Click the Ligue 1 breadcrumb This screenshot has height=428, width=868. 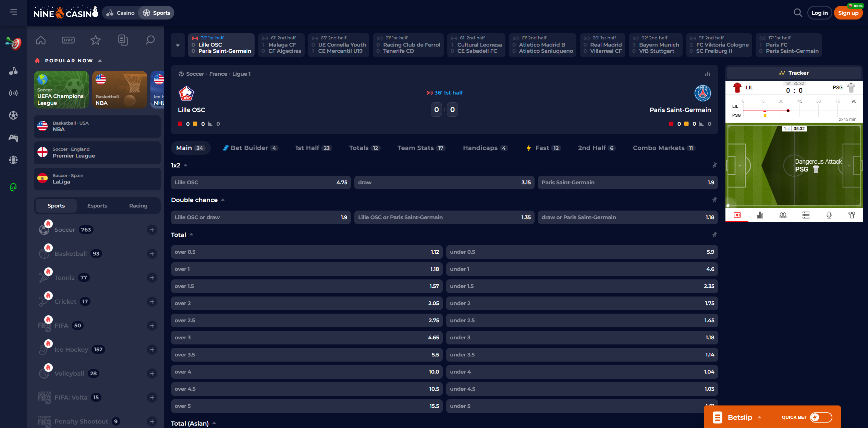241,74
